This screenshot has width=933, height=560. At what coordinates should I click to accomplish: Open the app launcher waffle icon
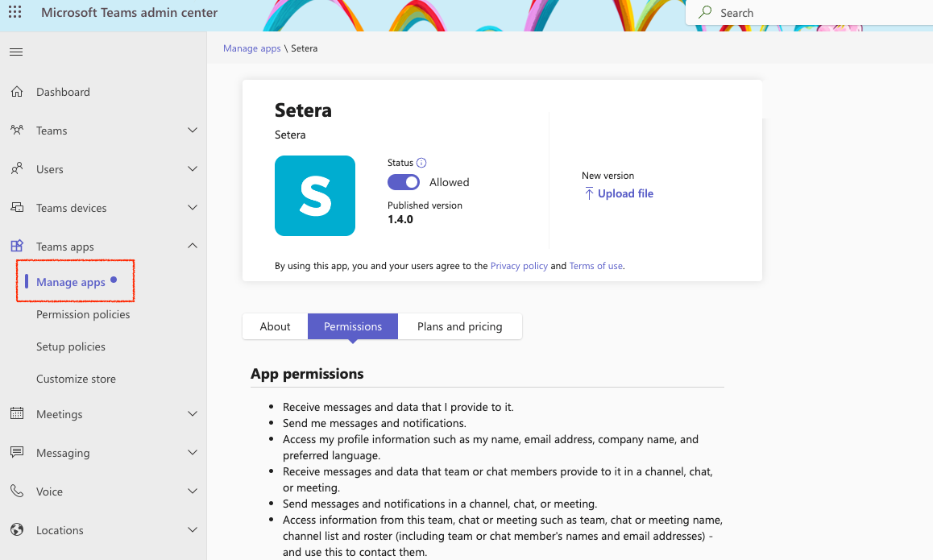pyautogui.click(x=15, y=13)
